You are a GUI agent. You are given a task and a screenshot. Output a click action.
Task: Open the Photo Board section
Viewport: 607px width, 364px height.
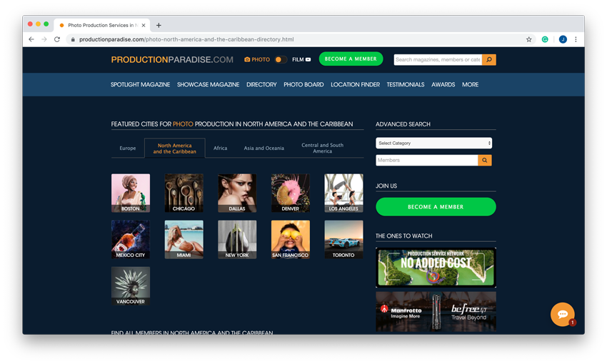click(303, 85)
